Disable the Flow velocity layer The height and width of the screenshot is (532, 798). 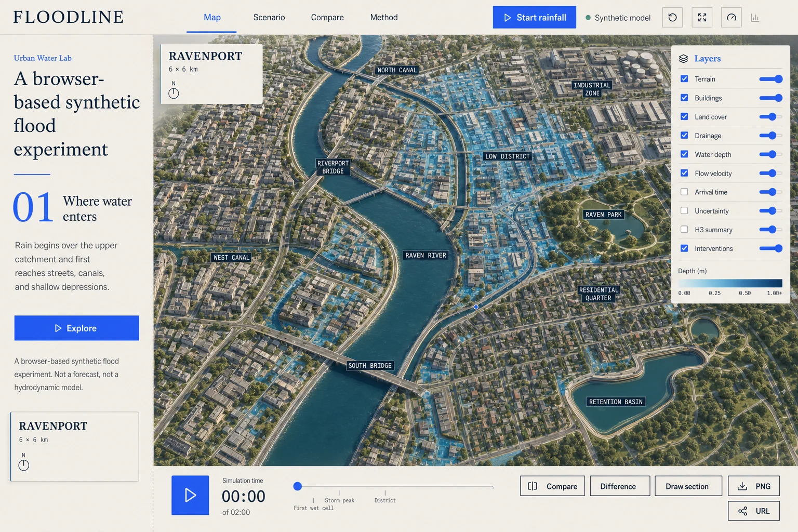[x=684, y=173]
